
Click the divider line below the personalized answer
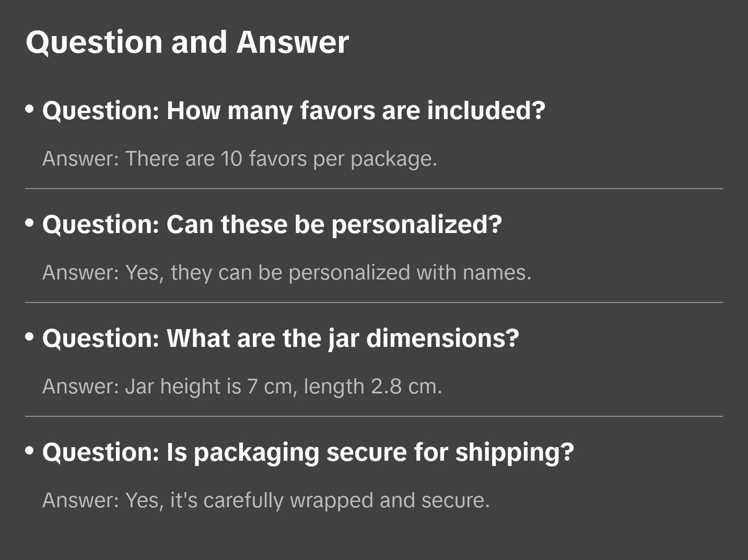click(374, 302)
